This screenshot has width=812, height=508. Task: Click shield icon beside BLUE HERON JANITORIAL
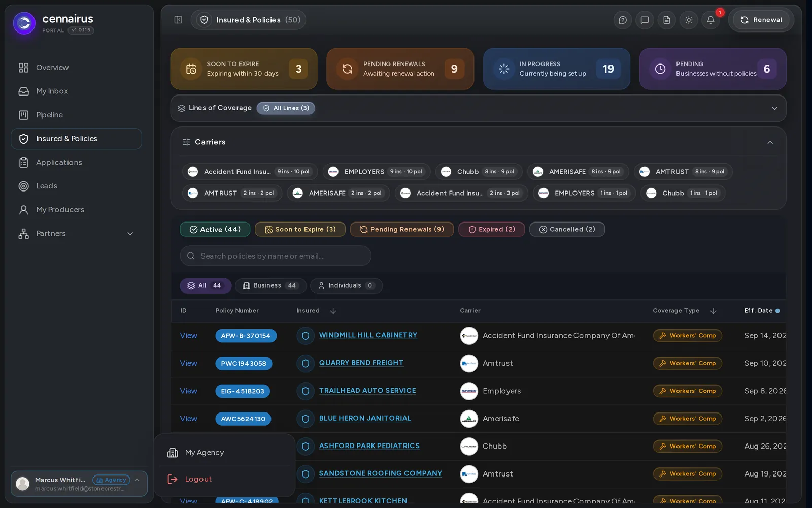coord(306,419)
